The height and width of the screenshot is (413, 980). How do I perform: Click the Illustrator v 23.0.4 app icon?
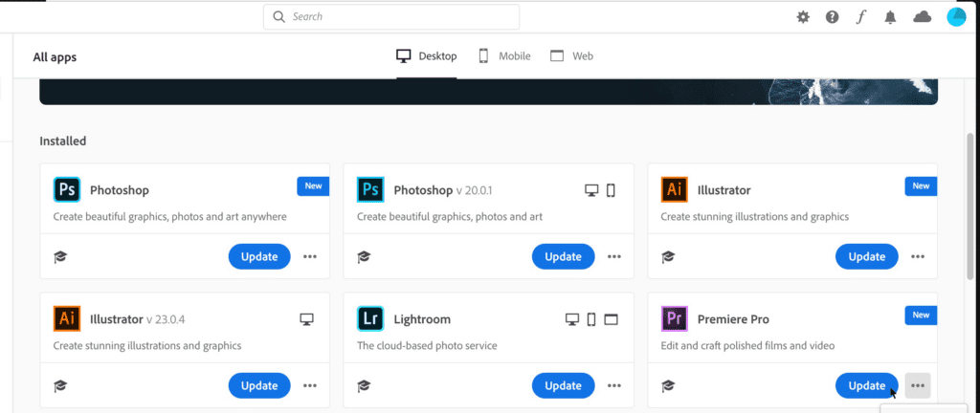[67, 318]
